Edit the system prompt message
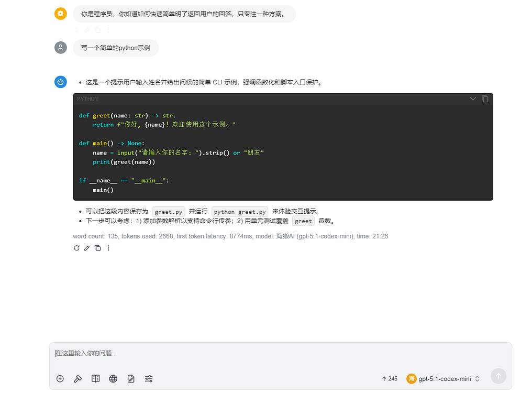Image resolution: width=532 pixels, height=393 pixels. pos(87,30)
